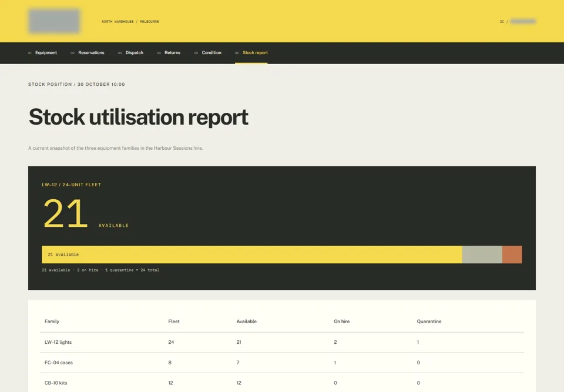Image resolution: width=564 pixels, height=392 pixels.
Task: Click the orange quarantine segment of the fleet bar
Action: click(512, 254)
